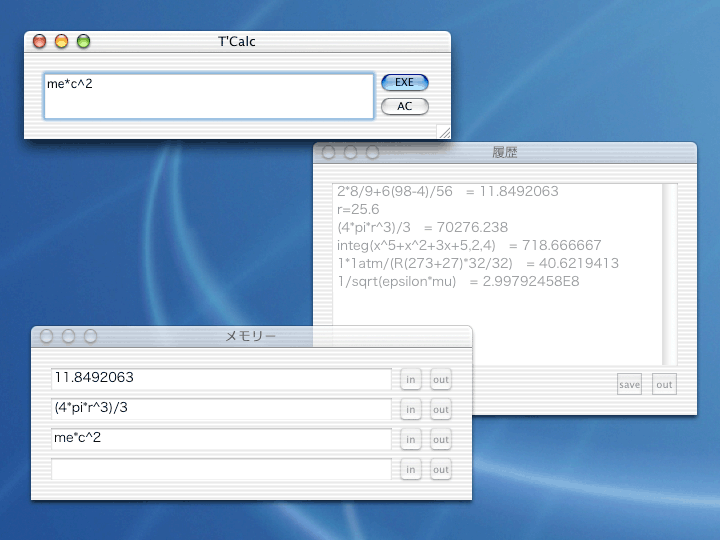This screenshot has height=540, width=720.
Task: Select the memory field containing me*c^2
Action: (x=221, y=439)
